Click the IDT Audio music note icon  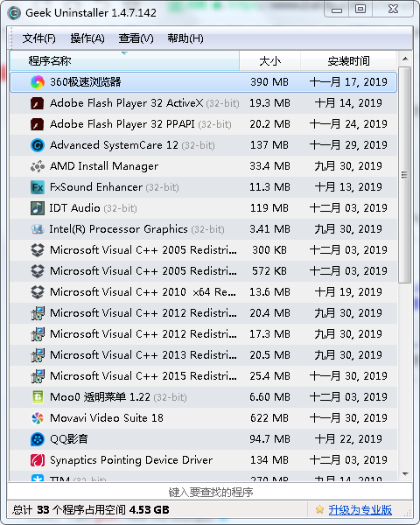click(38, 208)
